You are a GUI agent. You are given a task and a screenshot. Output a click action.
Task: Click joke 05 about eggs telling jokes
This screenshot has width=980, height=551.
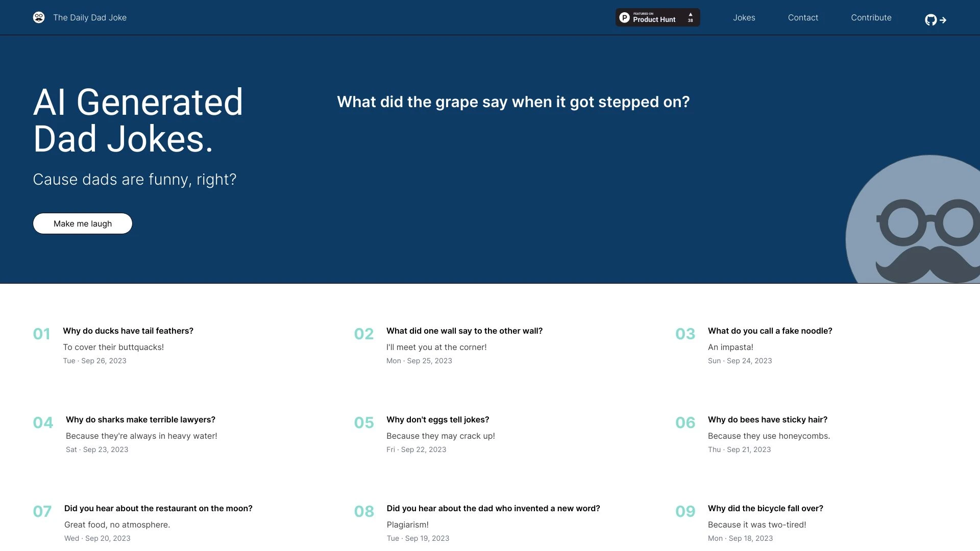pos(438,419)
